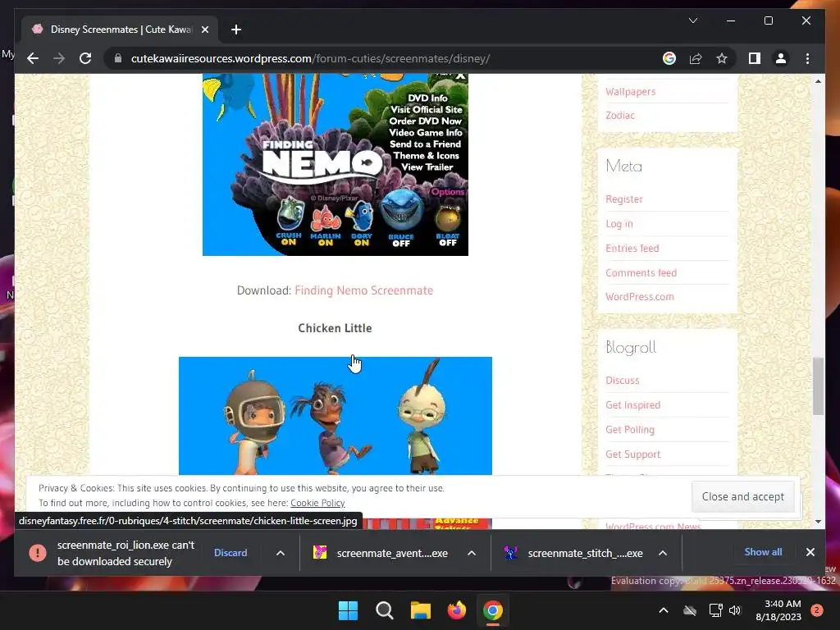The height and width of the screenshot is (630, 840).
Task: Click the red download warning icon
Action: tap(38, 553)
